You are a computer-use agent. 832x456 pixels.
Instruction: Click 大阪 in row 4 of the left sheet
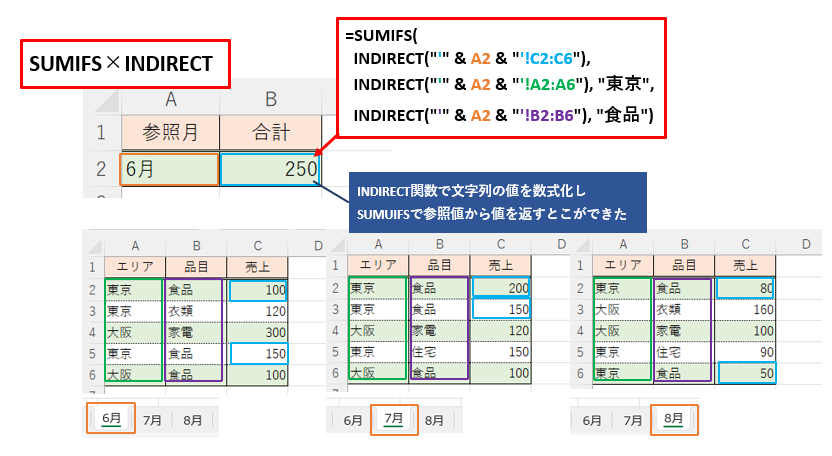(133, 332)
